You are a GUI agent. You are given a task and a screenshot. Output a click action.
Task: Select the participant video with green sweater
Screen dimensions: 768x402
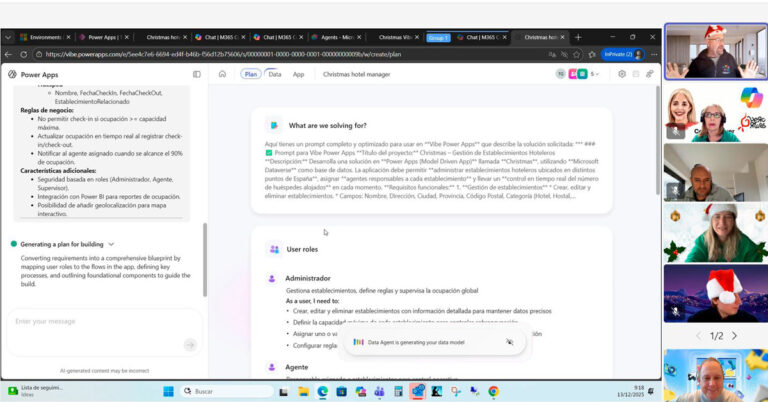pyautogui.click(x=716, y=233)
